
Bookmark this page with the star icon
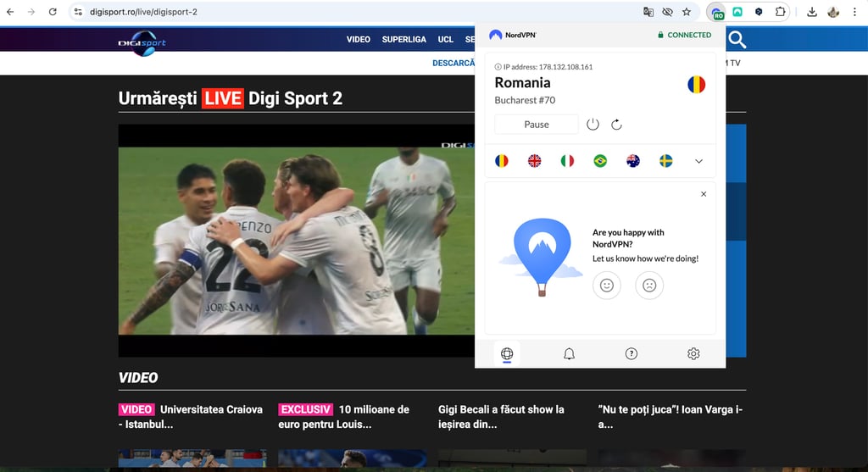687,12
